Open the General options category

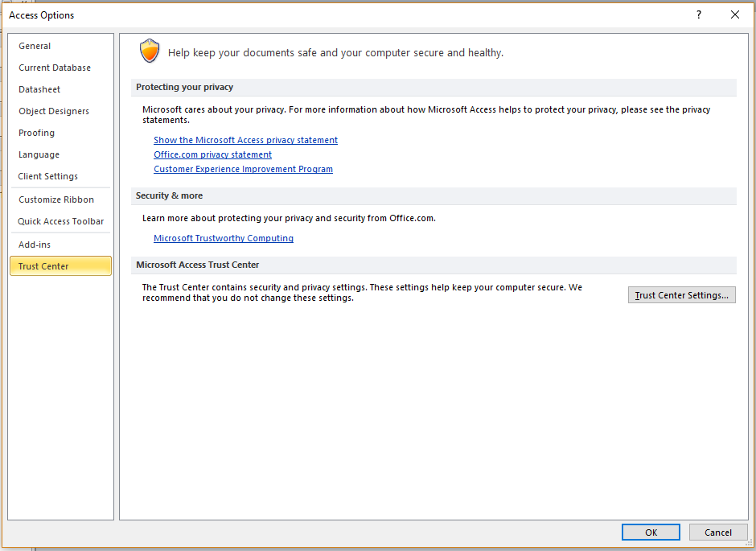(x=35, y=46)
